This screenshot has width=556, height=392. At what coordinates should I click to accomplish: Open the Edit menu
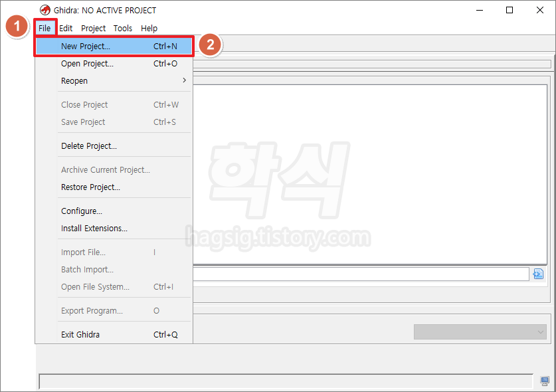click(66, 28)
